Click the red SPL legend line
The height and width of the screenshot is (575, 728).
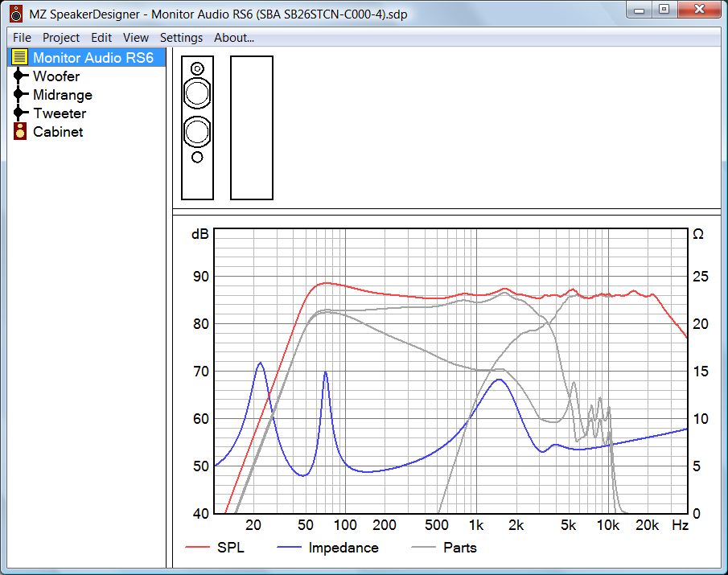click(197, 548)
